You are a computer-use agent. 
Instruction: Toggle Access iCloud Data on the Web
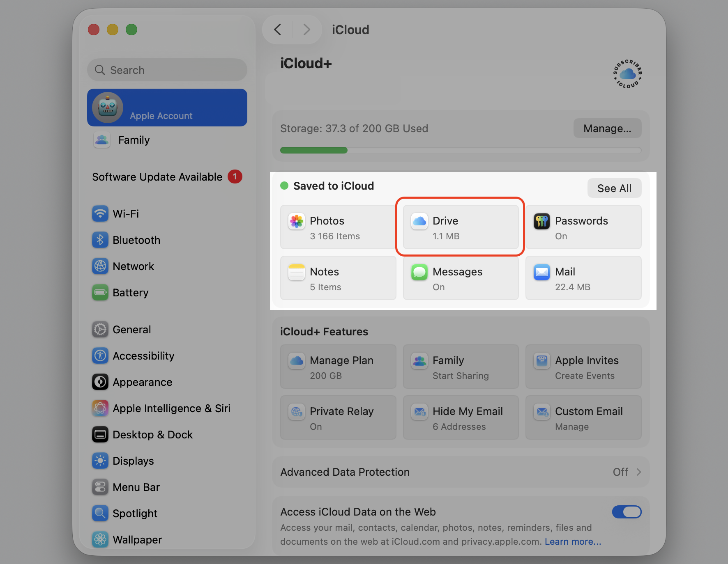(x=627, y=512)
